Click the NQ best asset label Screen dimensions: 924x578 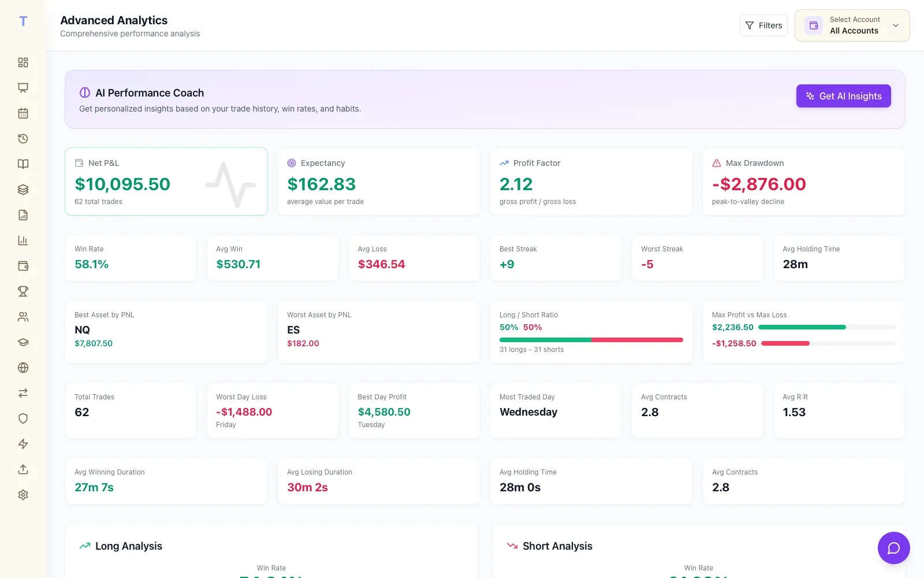click(x=82, y=330)
